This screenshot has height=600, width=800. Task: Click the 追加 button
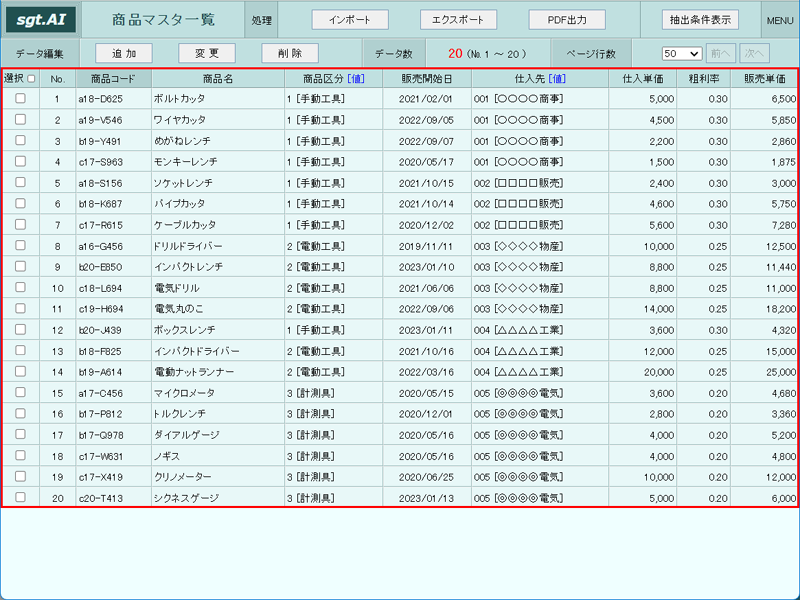(x=124, y=53)
